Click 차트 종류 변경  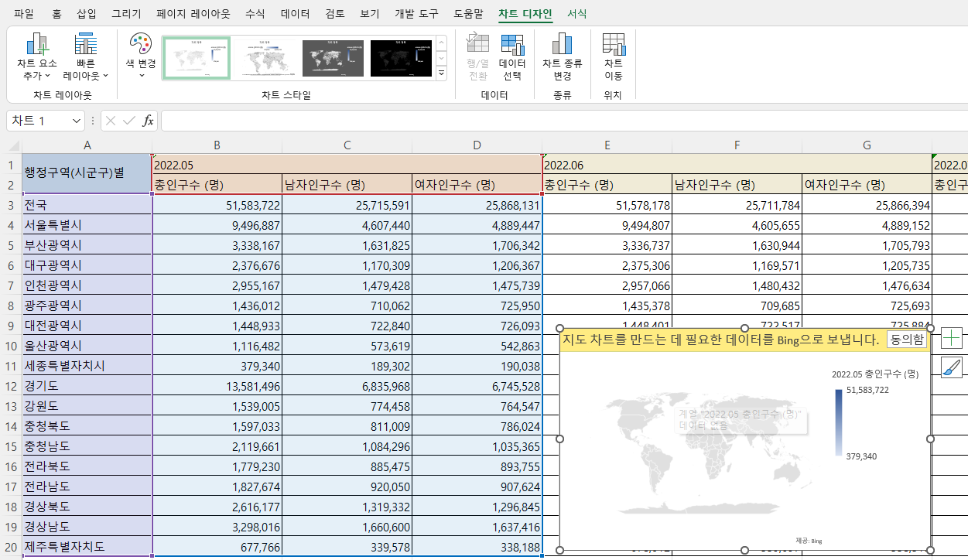point(562,57)
